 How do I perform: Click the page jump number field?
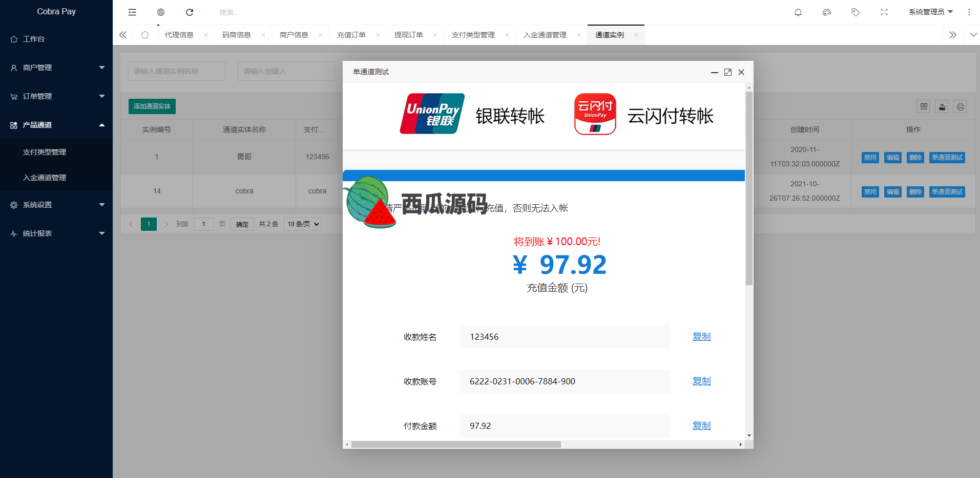point(204,224)
